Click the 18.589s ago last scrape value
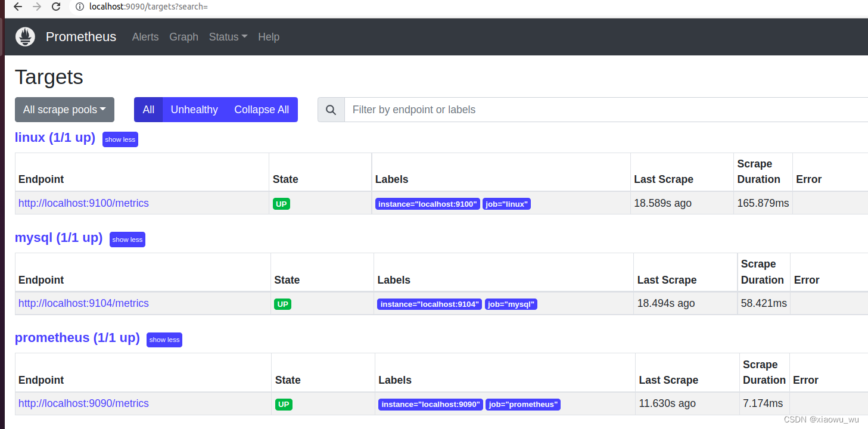The width and height of the screenshot is (868, 429). [x=662, y=203]
